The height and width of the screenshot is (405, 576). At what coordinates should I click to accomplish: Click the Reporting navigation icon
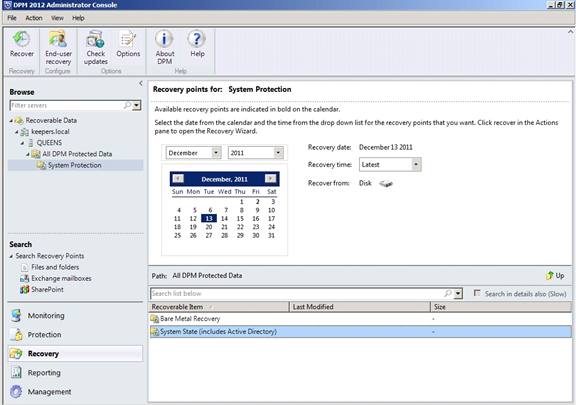tap(16, 372)
